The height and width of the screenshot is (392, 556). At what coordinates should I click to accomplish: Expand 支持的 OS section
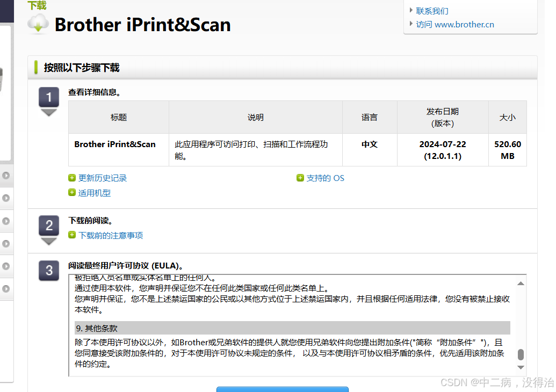tap(325, 178)
